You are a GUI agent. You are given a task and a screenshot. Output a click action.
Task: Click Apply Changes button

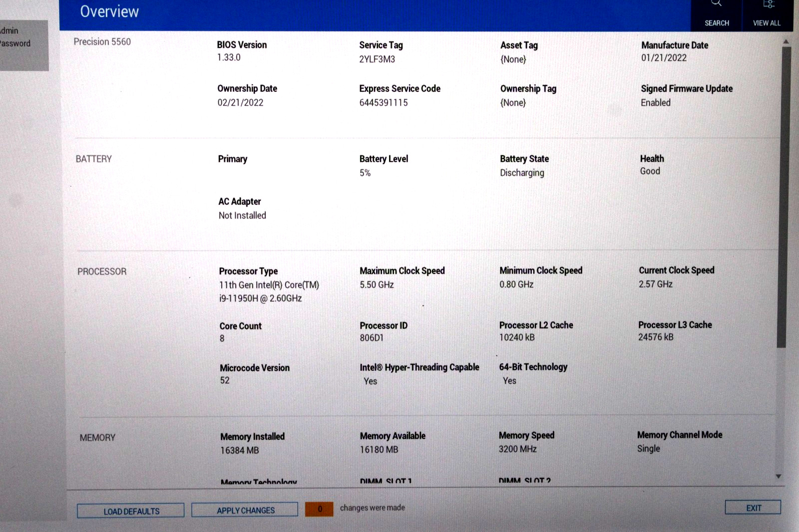tap(245, 510)
